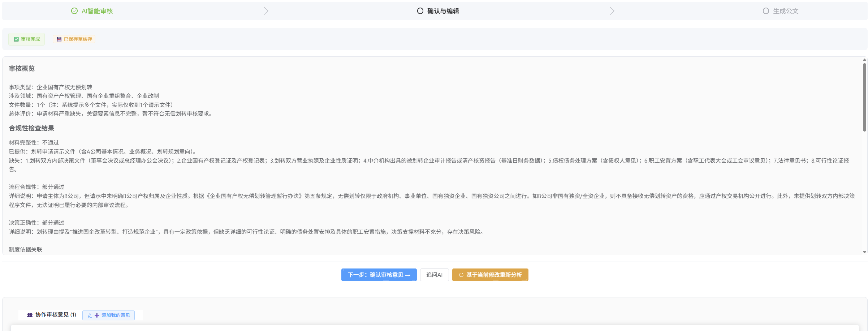
Task: Click the refresh icon on 基于当前修改重新分析
Action: click(x=461, y=275)
